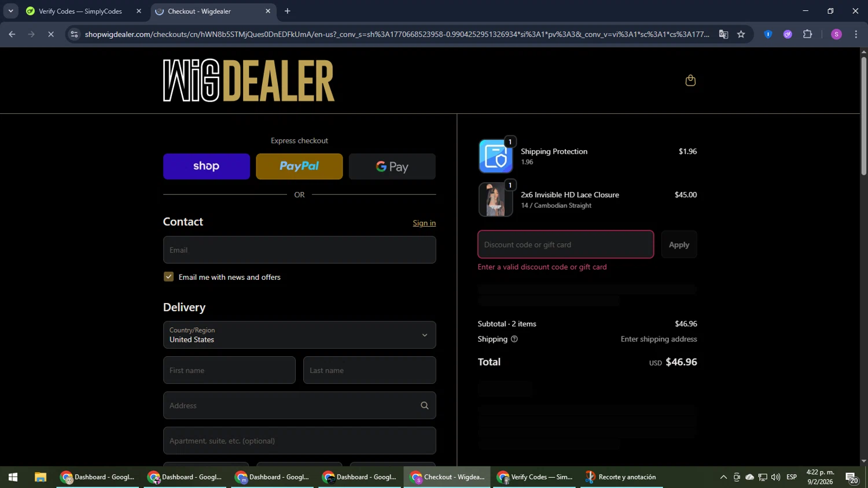868x488 pixels.
Task: Click the 'Enter shipping address' text
Action: coord(659,339)
